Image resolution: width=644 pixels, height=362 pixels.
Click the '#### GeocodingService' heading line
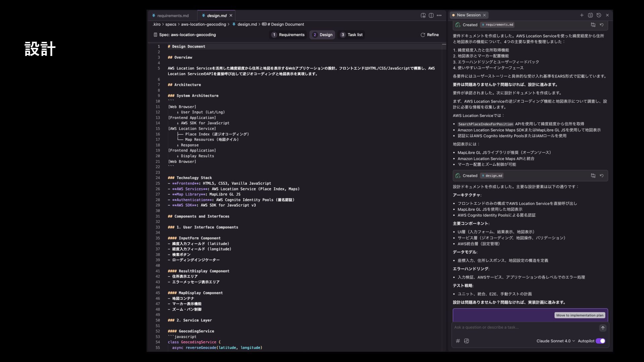click(x=191, y=331)
